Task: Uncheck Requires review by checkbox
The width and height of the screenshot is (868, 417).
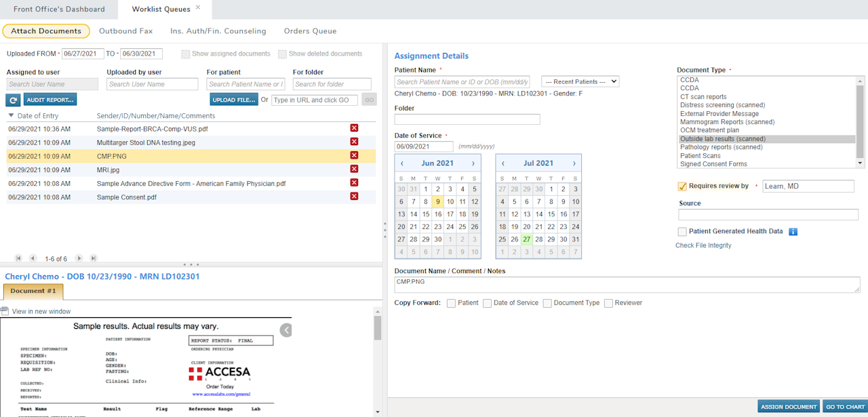Action: [682, 186]
